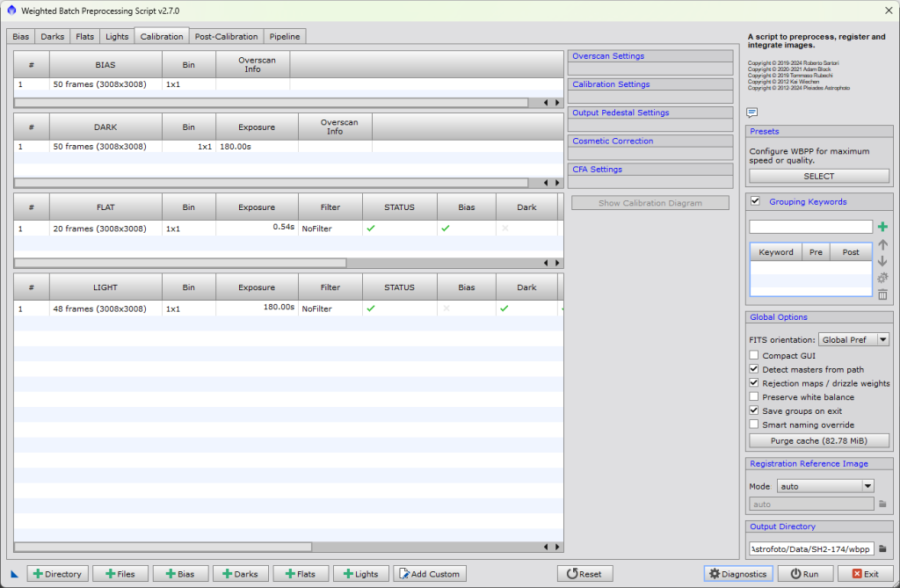Open the FITS orientation dropdown

click(x=853, y=339)
